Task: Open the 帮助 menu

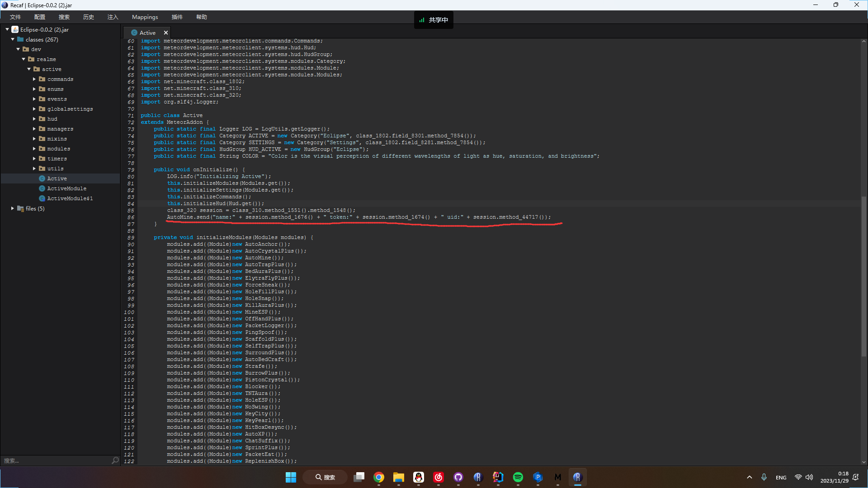Action: (x=202, y=17)
